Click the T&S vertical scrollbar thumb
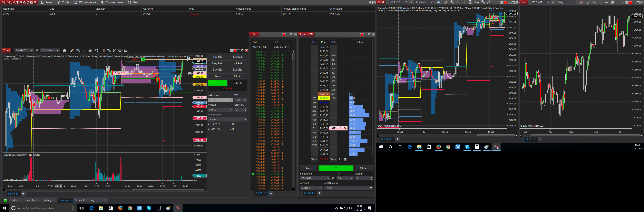644x212 pixels. [293, 56]
